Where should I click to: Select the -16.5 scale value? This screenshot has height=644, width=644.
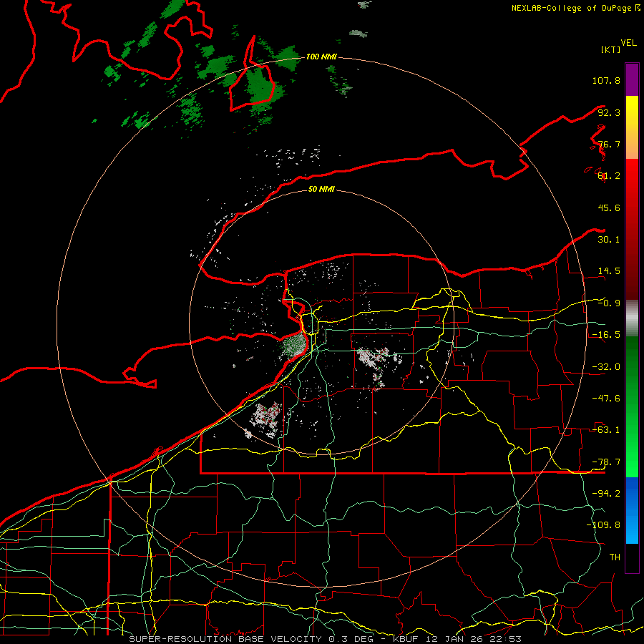[x=606, y=335]
